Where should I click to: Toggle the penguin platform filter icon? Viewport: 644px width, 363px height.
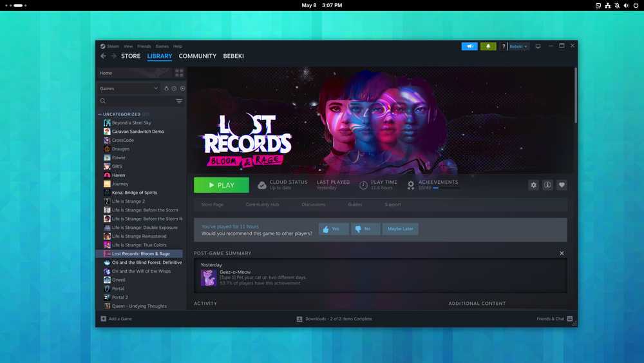pos(166,88)
